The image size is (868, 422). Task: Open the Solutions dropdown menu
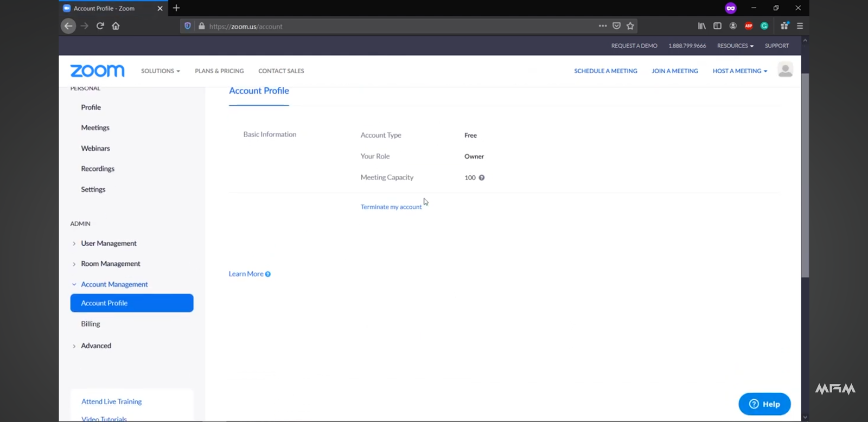click(x=161, y=71)
